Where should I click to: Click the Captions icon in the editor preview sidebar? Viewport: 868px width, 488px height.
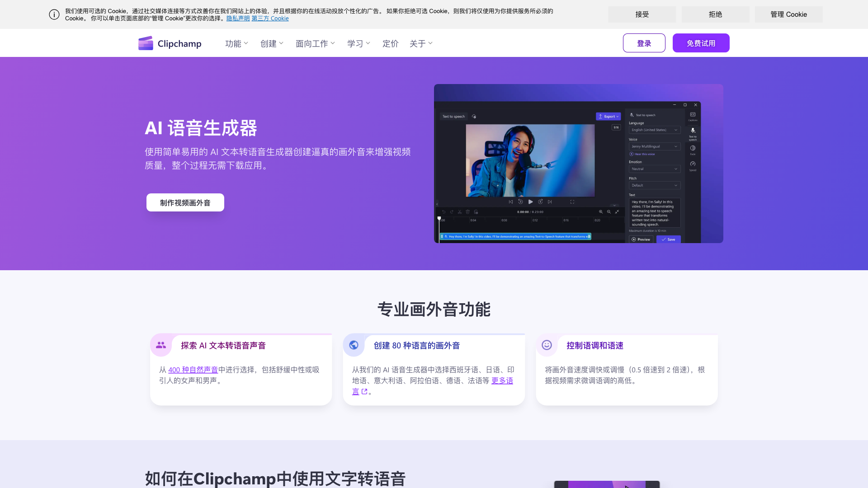tap(693, 115)
